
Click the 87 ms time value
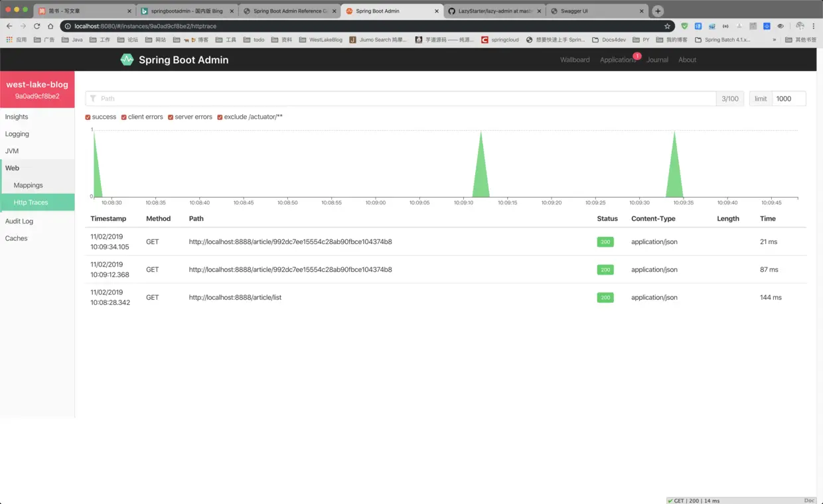(769, 270)
